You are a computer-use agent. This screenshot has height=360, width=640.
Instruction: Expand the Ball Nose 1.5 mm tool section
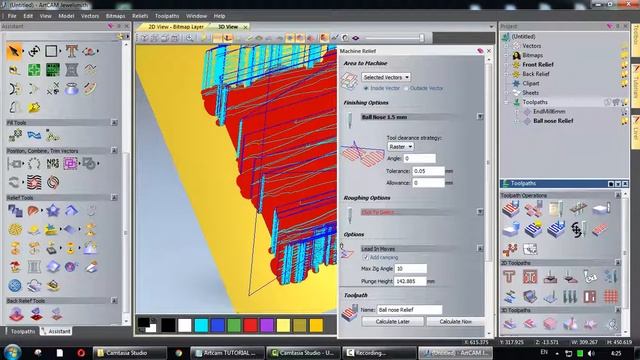480,117
